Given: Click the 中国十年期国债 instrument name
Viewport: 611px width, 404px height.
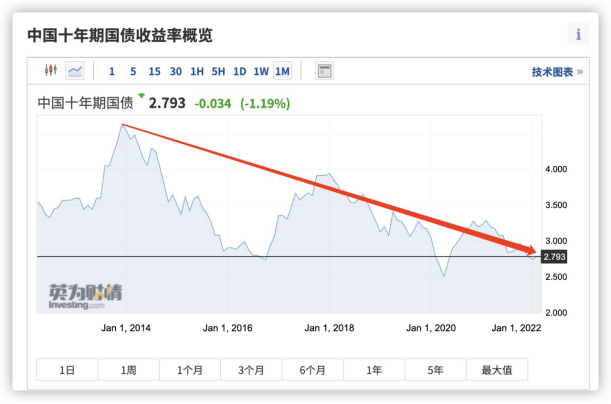Looking at the screenshot, I should (x=85, y=103).
